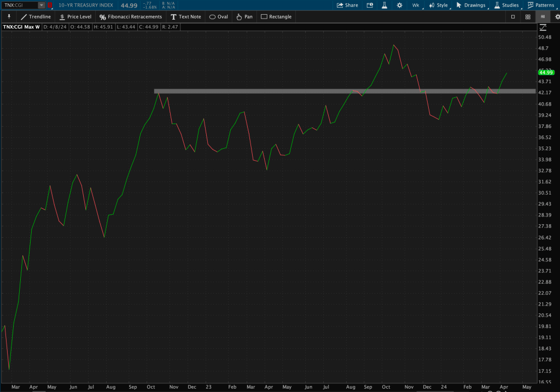The image size is (560, 392).
Task: Click the Share button
Action: 347,5
